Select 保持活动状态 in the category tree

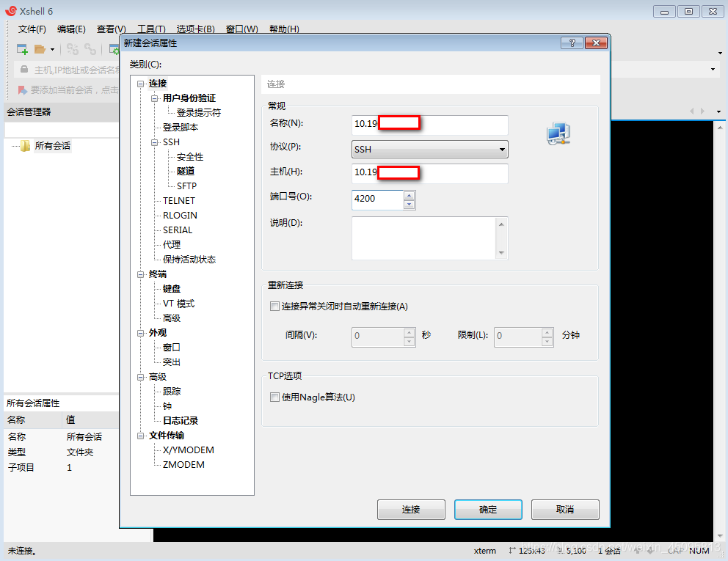pos(189,260)
